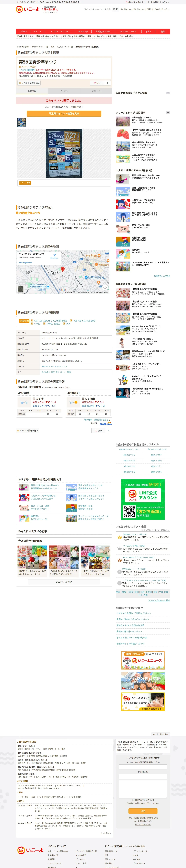Click the bottom 保存 heart button
The image size is (186, 868).
point(102,431)
